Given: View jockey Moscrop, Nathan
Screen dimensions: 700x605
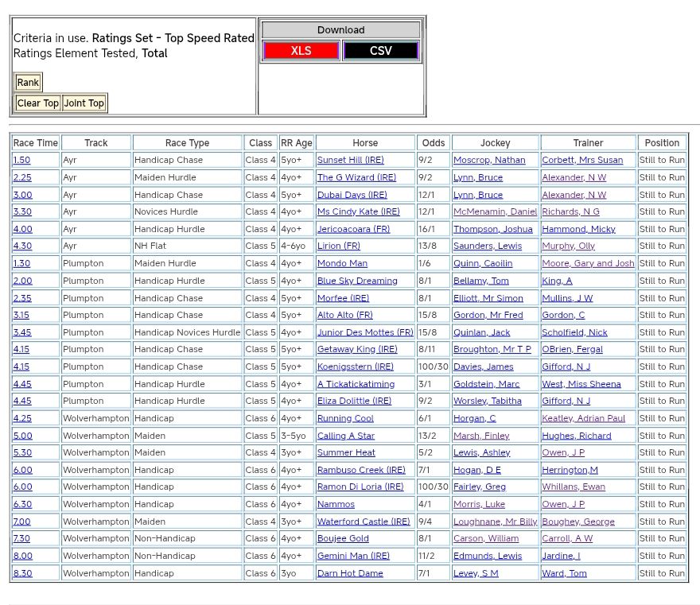Looking at the screenshot, I should point(489,160).
